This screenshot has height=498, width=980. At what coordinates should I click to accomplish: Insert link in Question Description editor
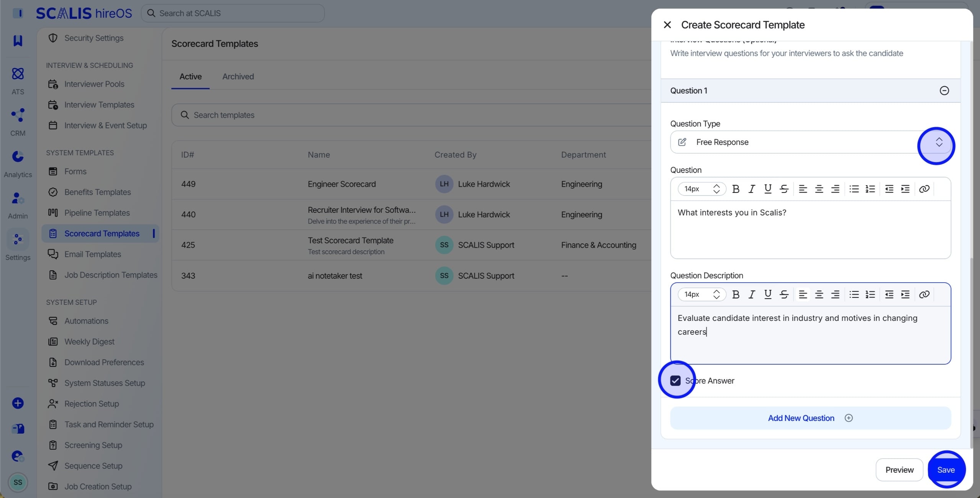tap(924, 294)
